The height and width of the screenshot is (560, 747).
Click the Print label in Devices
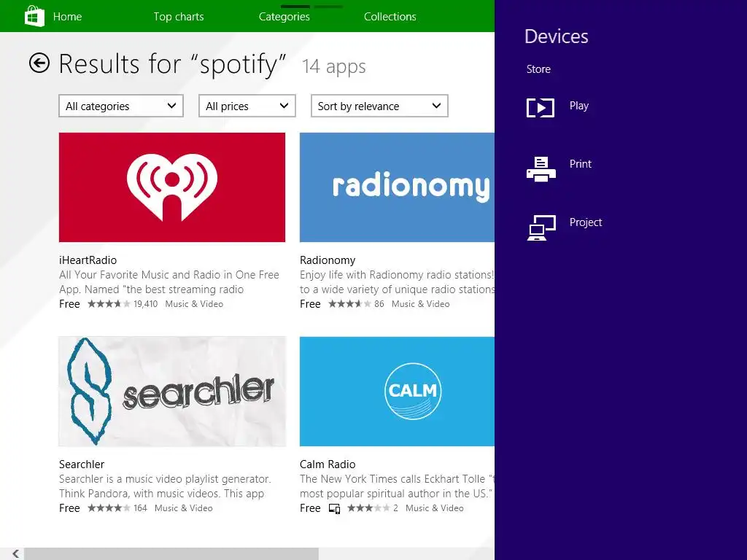580,164
